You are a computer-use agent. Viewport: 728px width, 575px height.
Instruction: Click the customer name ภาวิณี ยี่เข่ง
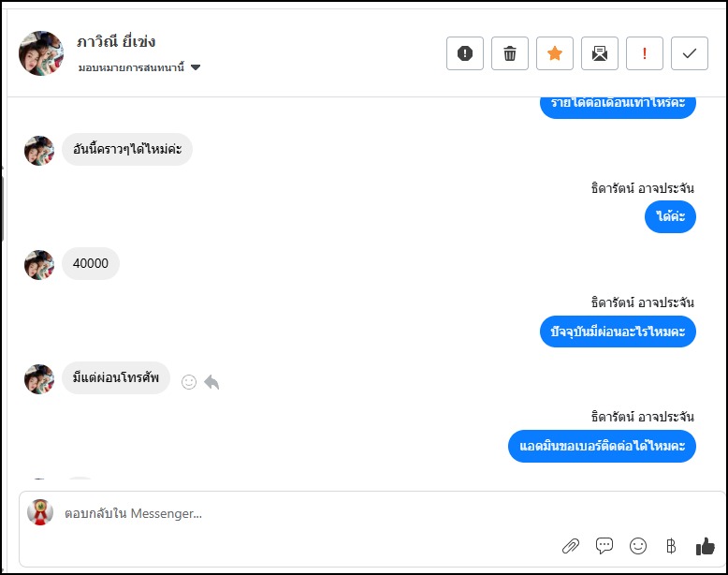[116, 42]
